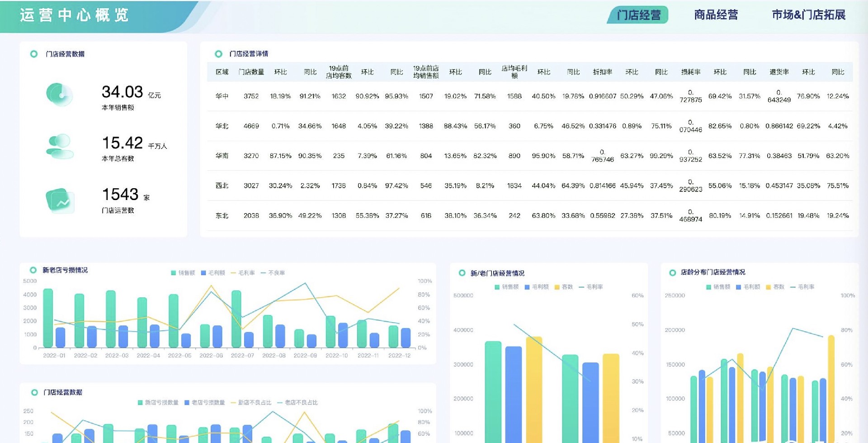Toggle 销售额 legend in 新/老门店经营情况 chart
Viewport: 868px width, 443px height.
pyautogui.click(x=507, y=287)
